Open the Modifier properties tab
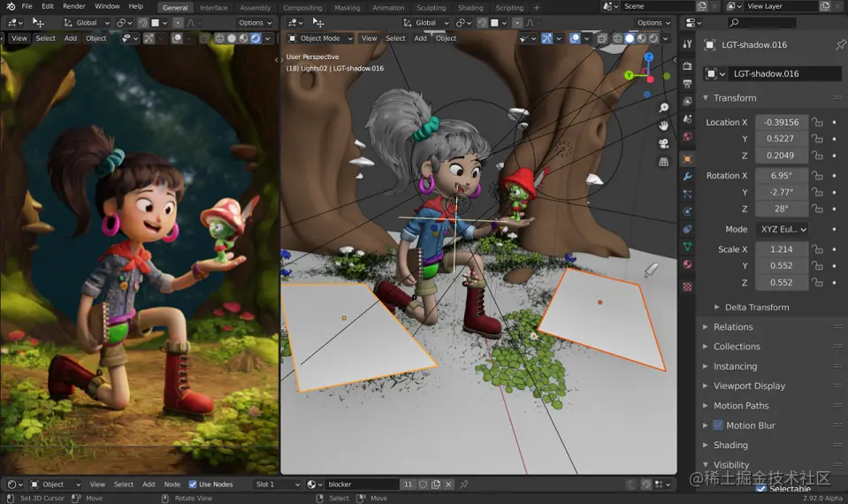 (x=687, y=176)
